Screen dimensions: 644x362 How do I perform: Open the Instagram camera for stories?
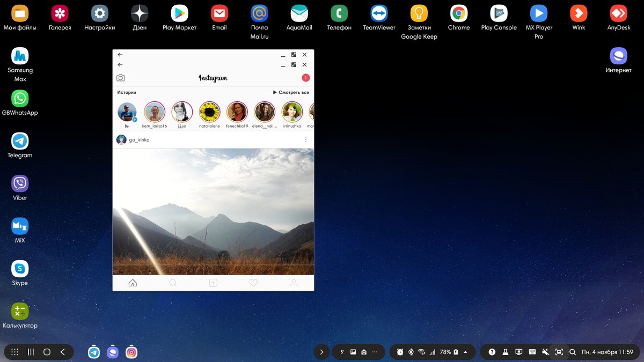coord(121,77)
